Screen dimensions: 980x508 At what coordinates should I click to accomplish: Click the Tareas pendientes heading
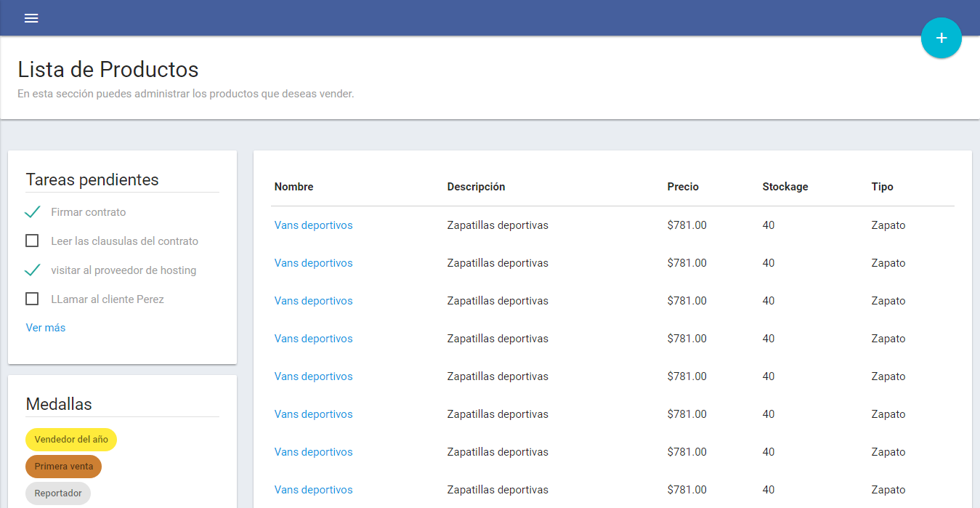coord(92,180)
